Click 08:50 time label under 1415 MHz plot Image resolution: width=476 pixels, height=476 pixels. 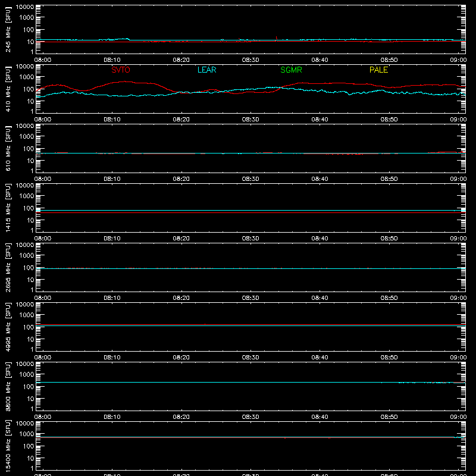click(x=389, y=239)
